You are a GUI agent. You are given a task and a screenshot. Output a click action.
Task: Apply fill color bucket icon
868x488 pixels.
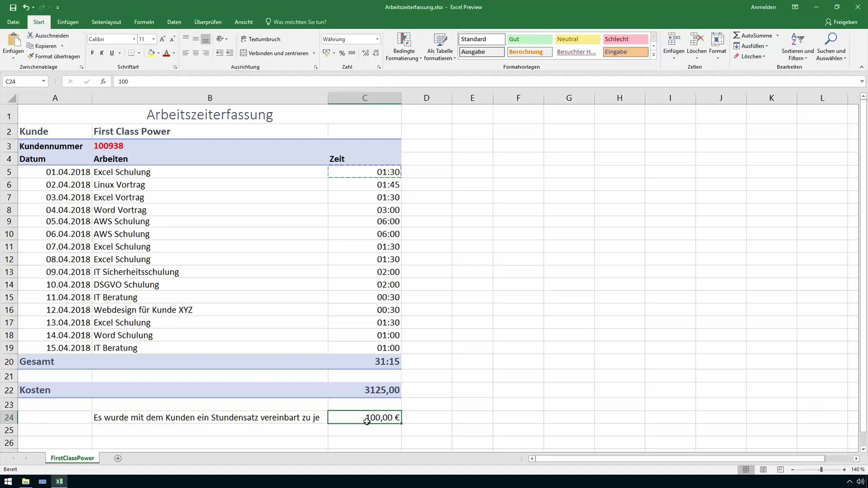coord(151,53)
